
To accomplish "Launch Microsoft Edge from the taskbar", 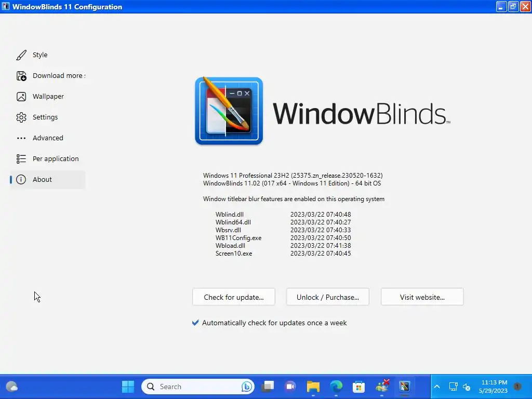I will click(x=336, y=387).
